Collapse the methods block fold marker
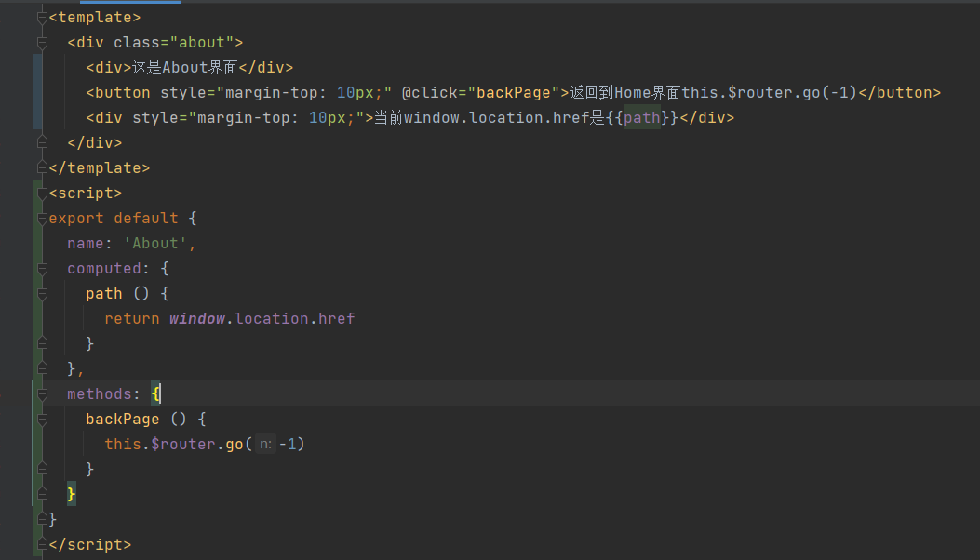980x560 pixels. [42, 394]
